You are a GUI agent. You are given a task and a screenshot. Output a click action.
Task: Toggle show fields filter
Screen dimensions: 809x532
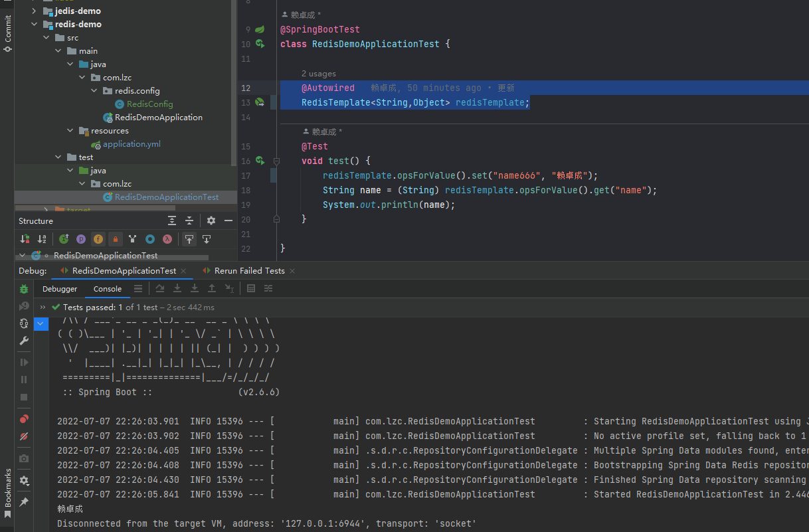pyautogui.click(x=98, y=239)
